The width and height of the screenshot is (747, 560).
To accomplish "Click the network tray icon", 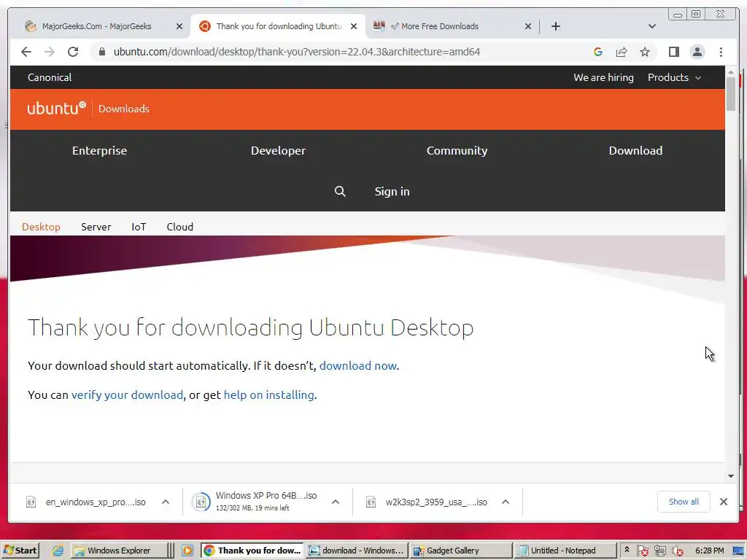I will tap(659, 551).
